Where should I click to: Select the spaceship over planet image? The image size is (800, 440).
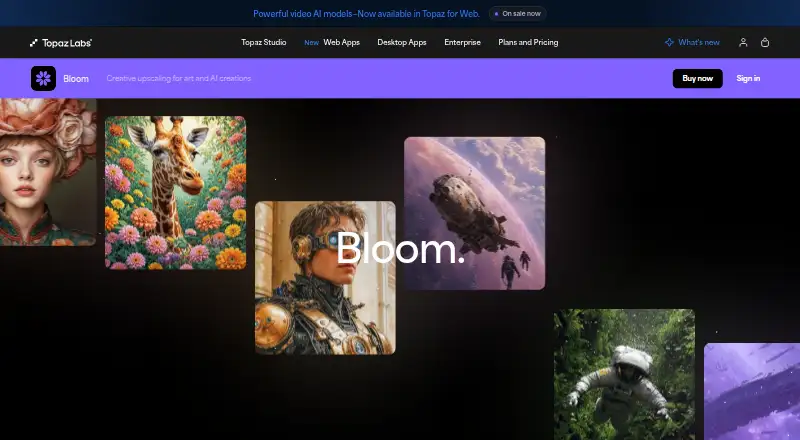click(x=474, y=213)
